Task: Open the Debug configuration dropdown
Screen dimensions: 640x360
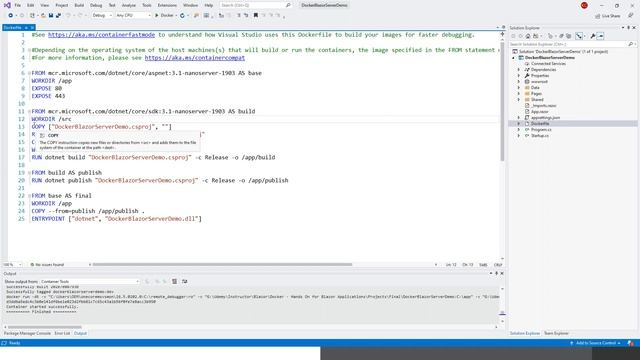Action: [x=102, y=16]
